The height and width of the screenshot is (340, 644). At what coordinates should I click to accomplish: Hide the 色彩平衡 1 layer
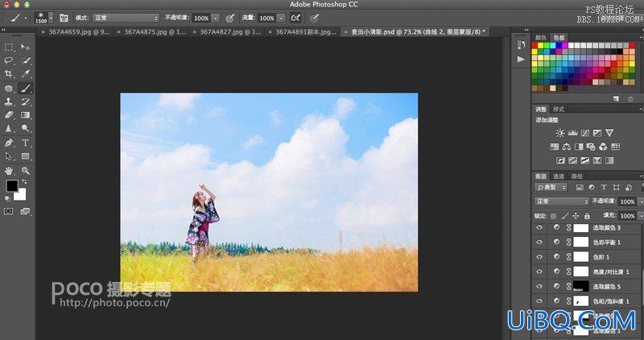pos(539,243)
